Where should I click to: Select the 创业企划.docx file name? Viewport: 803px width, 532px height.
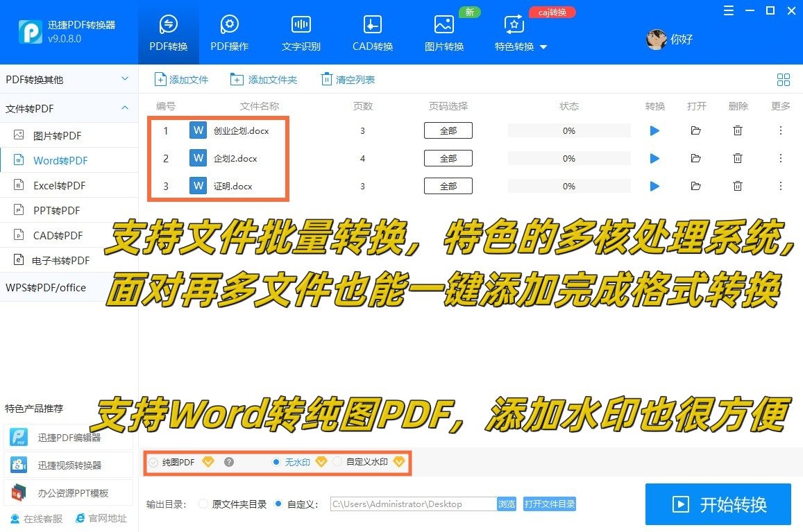tap(242, 130)
